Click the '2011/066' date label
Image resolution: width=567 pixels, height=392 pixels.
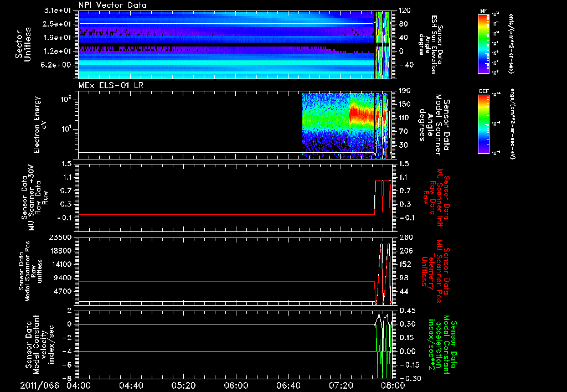pos(39,385)
